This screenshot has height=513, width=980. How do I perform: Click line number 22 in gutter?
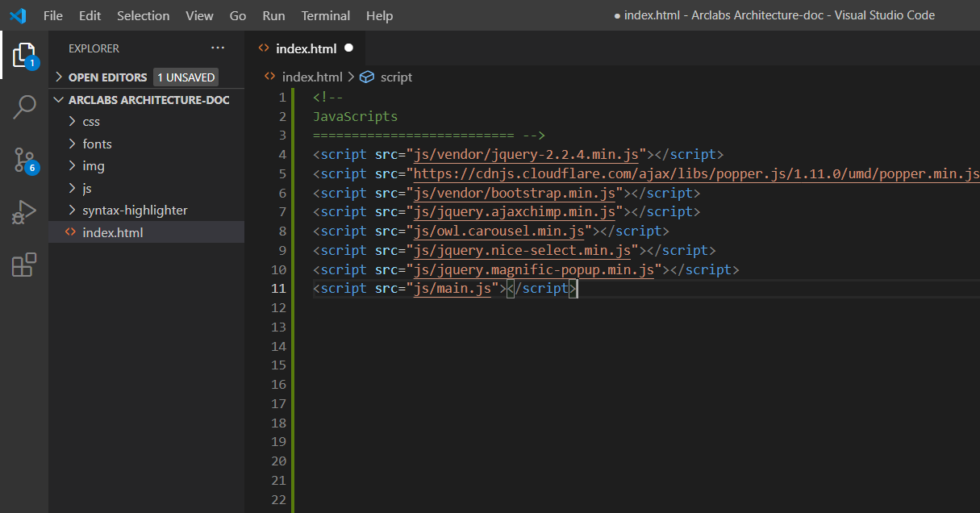click(278, 499)
